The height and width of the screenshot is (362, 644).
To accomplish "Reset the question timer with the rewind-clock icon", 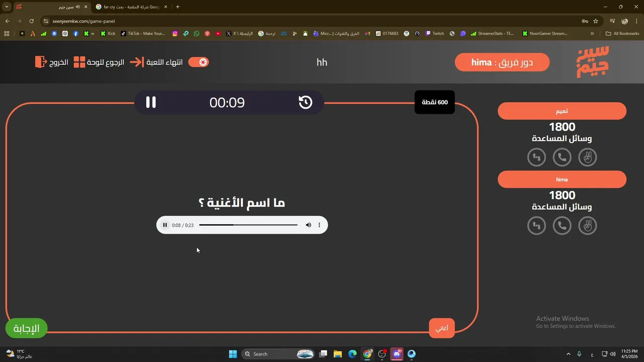I will point(305,103).
